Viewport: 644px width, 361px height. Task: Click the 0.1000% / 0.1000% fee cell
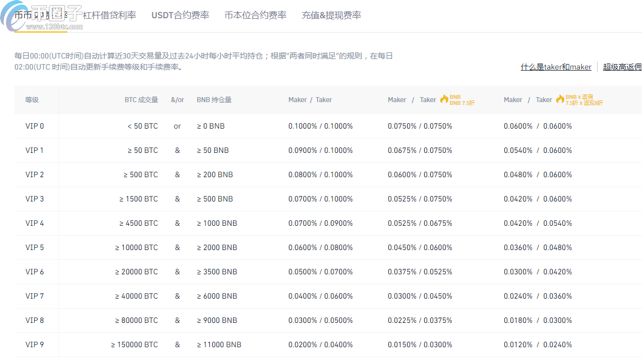point(320,126)
